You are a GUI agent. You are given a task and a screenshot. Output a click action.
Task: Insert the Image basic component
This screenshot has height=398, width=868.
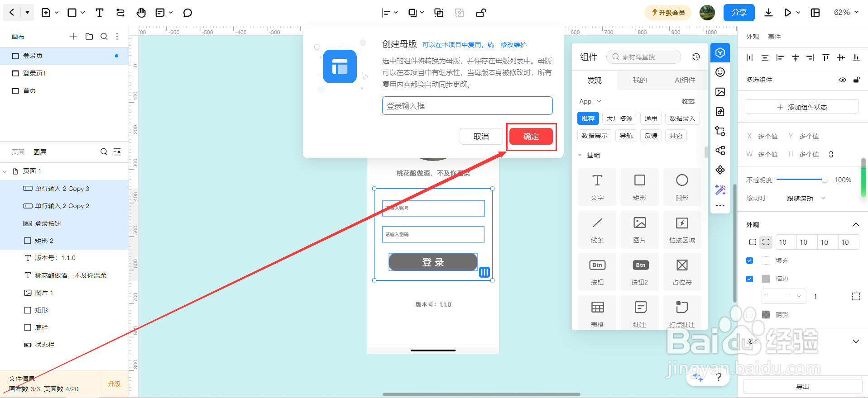point(640,229)
